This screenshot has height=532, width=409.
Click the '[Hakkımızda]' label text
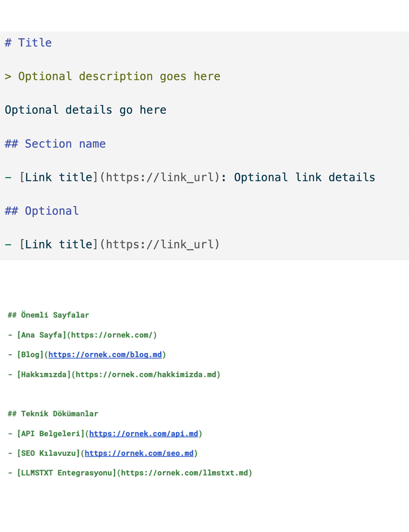(x=44, y=374)
